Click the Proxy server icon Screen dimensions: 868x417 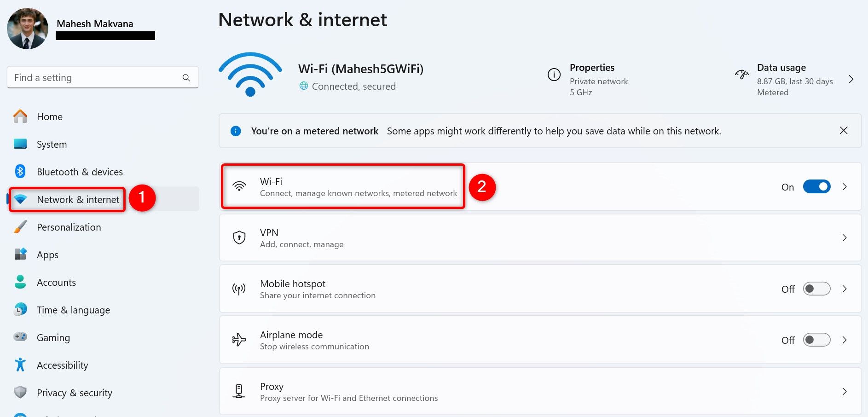tap(239, 391)
